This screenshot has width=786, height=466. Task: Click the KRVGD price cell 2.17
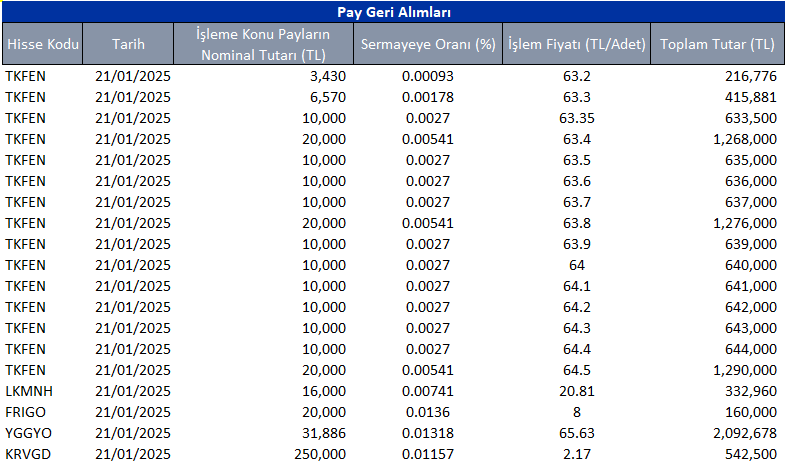tap(577, 454)
